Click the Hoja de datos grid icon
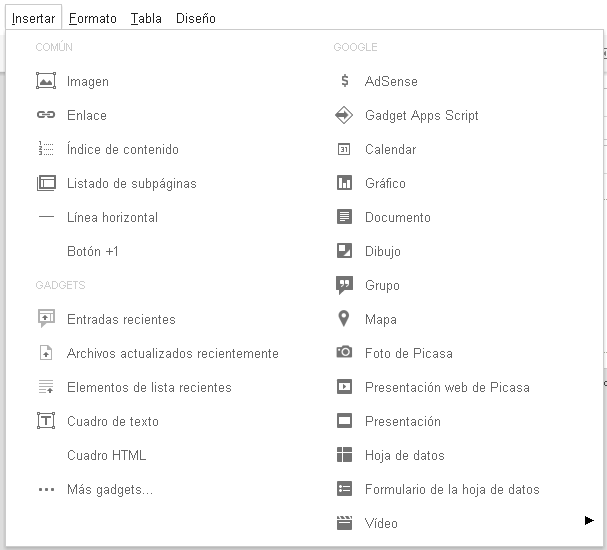 tap(345, 455)
